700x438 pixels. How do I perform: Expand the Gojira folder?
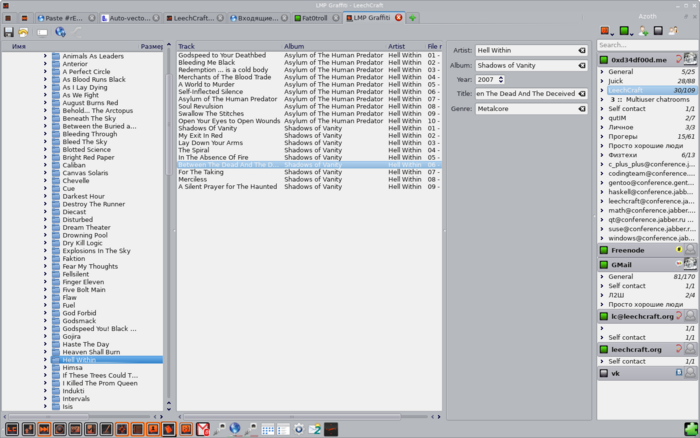point(45,336)
